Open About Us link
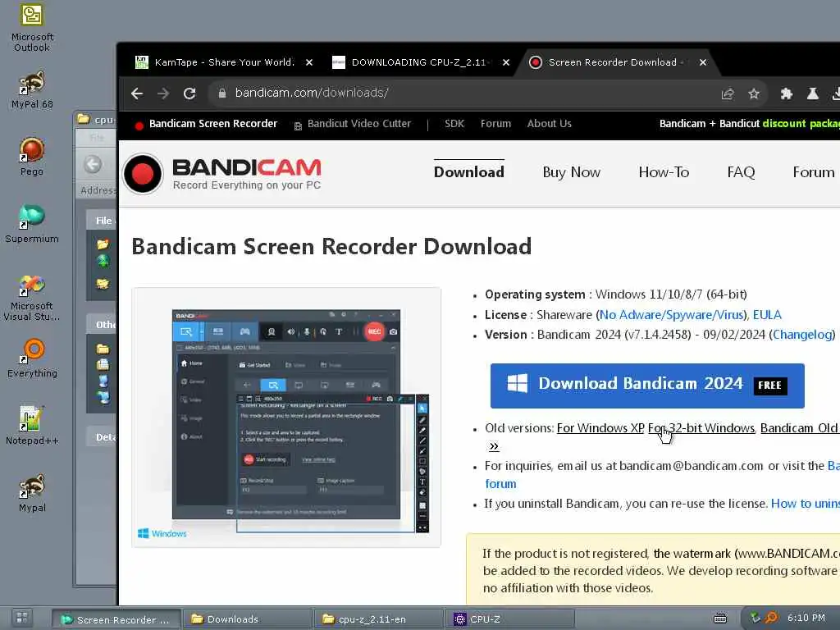This screenshot has height=630, width=840. (549, 124)
